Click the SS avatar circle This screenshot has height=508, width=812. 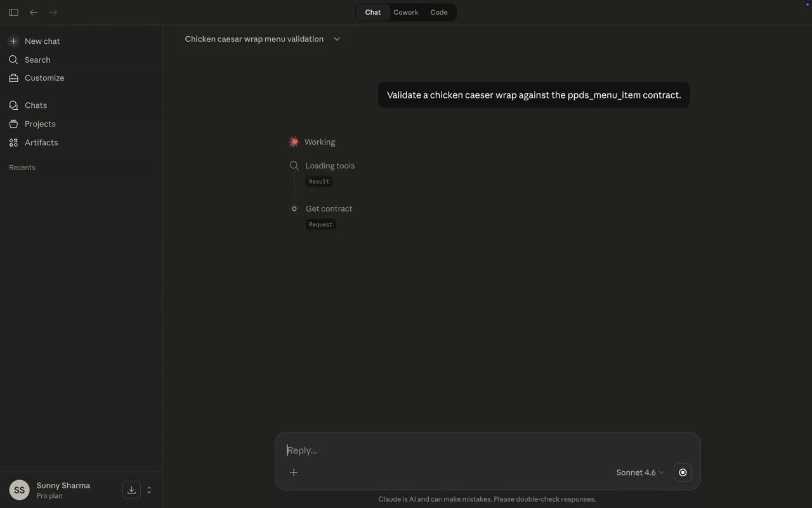19,490
